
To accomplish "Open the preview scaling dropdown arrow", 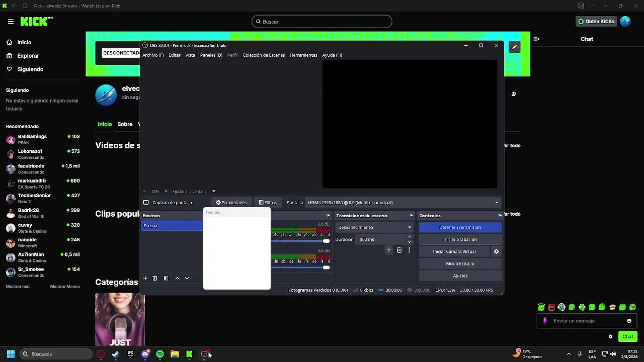I will 213,191.
